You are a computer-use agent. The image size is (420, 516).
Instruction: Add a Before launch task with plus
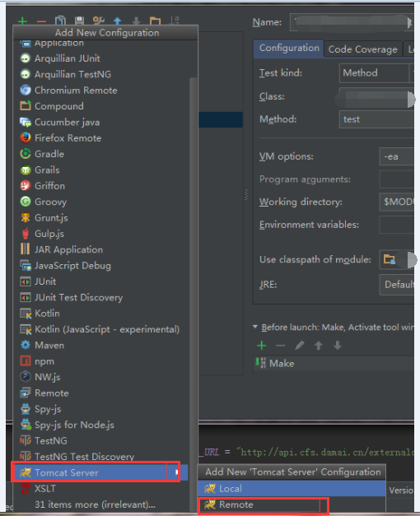[x=262, y=345]
